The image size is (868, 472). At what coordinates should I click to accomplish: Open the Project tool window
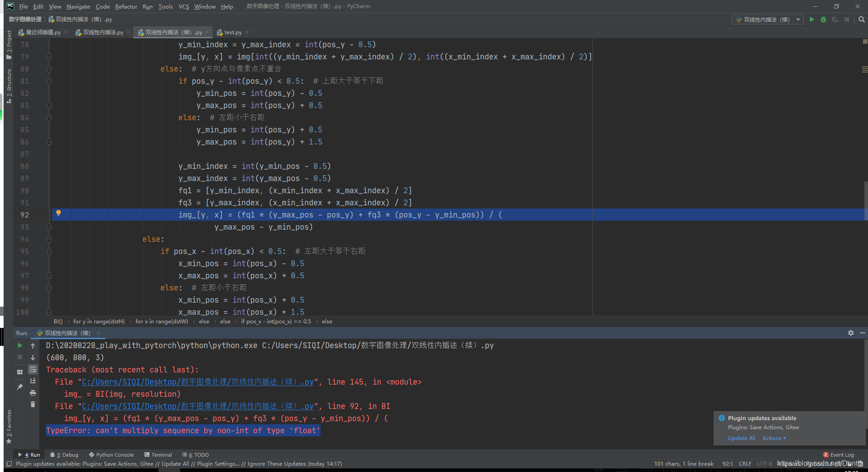(9, 44)
